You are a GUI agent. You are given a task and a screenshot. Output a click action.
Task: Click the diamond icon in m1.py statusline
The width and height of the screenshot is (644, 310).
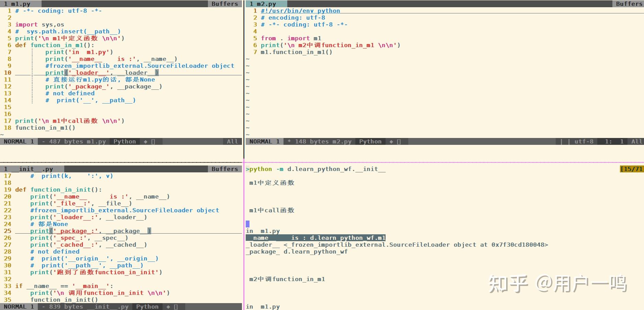tap(145, 141)
